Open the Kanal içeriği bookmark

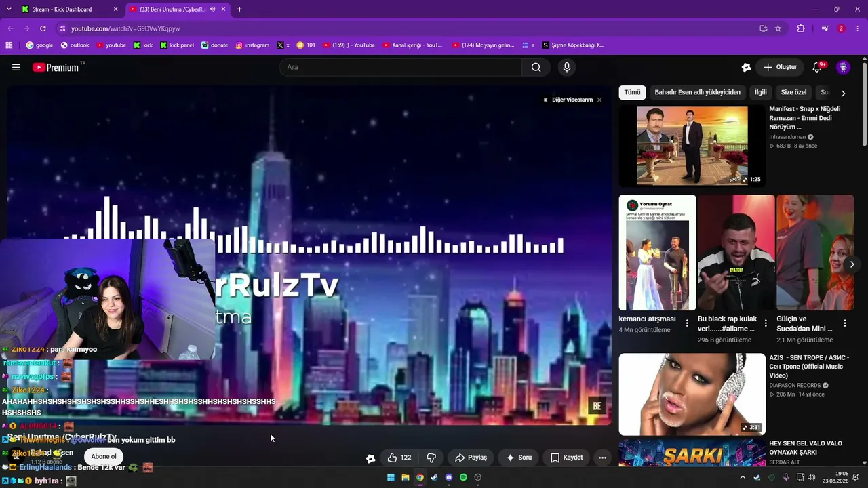(x=412, y=45)
